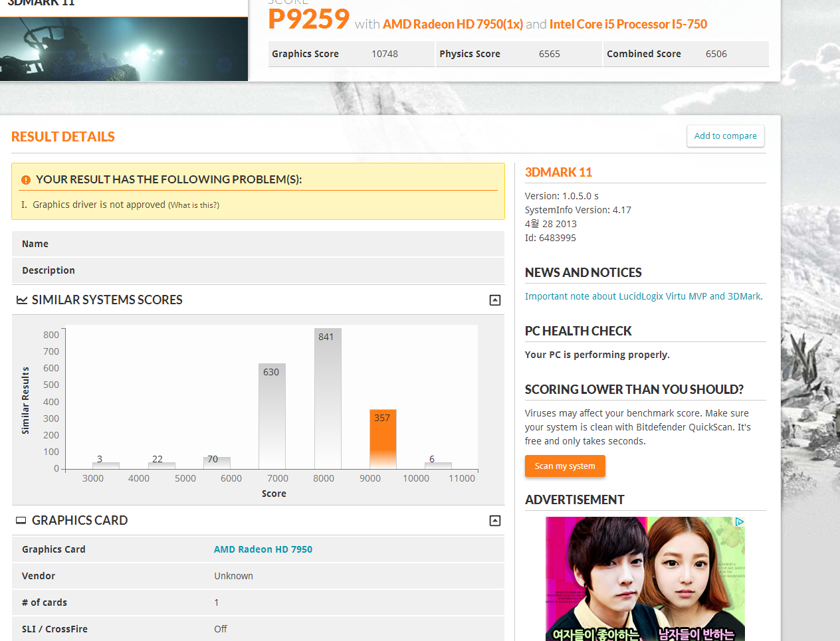The width and height of the screenshot is (840, 641).
Task: Click the Physics Score value 6565
Action: pos(550,54)
